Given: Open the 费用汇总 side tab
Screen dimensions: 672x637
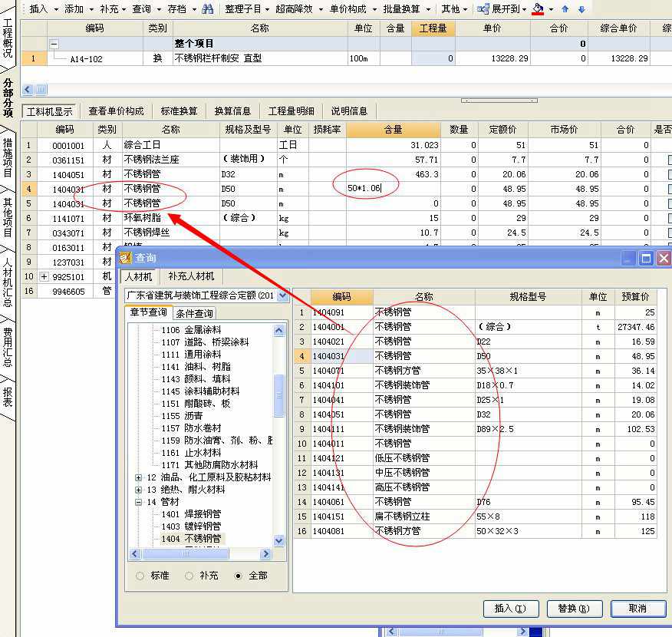Looking at the screenshot, I should [8, 347].
